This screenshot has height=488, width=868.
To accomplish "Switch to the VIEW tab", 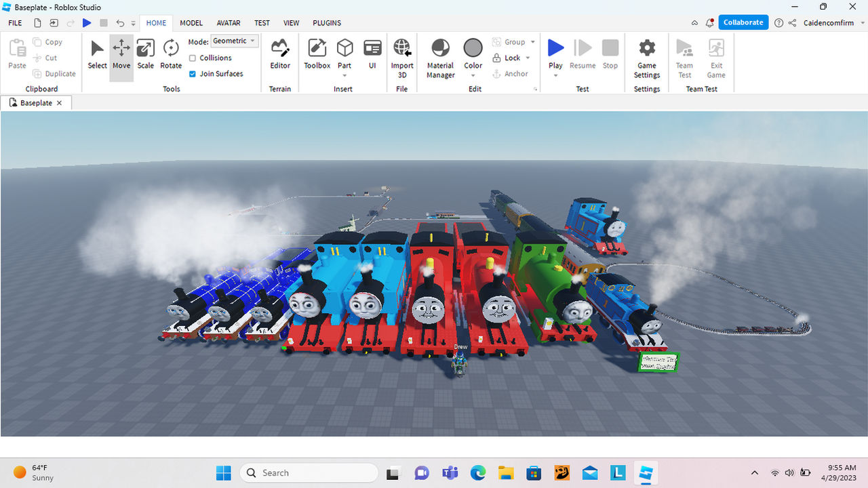I will [x=291, y=23].
